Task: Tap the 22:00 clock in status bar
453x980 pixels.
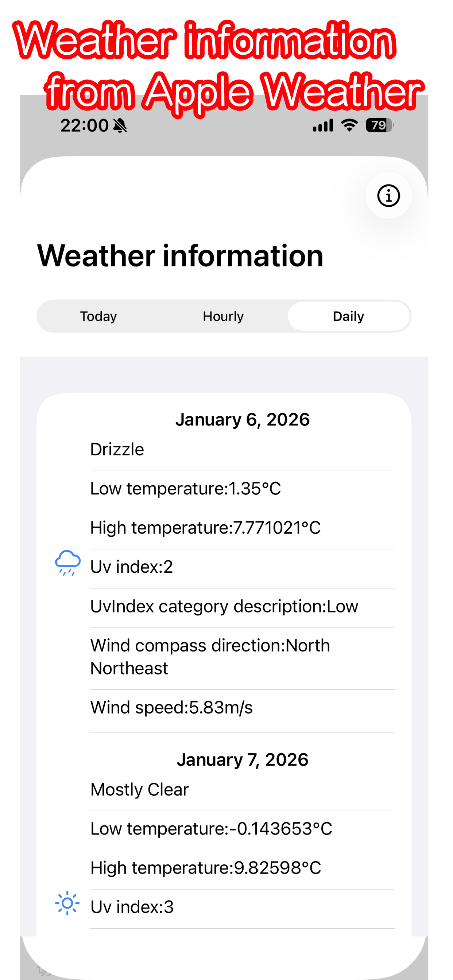Action: tap(85, 125)
